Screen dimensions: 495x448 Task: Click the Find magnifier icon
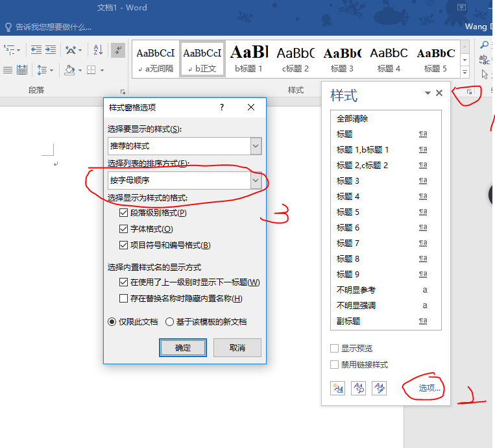tap(484, 45)
